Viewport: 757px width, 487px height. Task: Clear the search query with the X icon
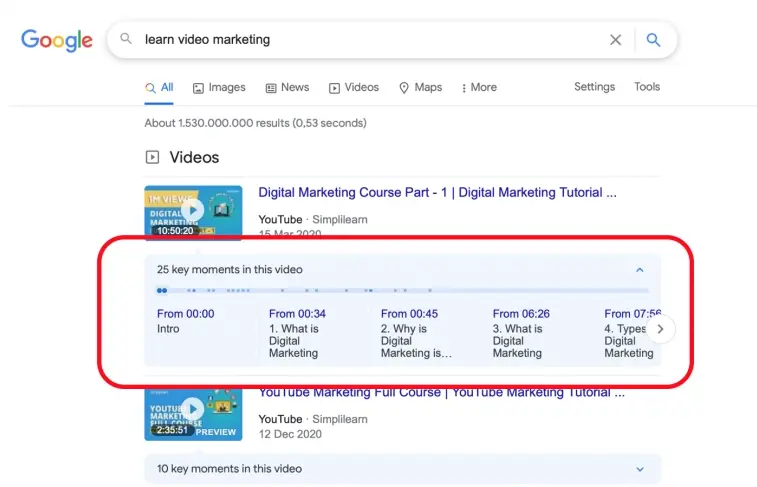tap(616, 40)
